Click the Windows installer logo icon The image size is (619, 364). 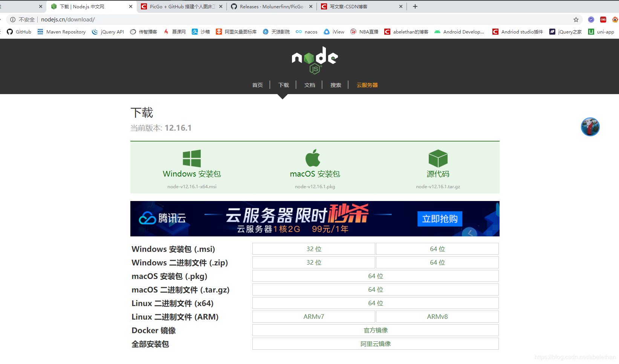coord(192,158)
